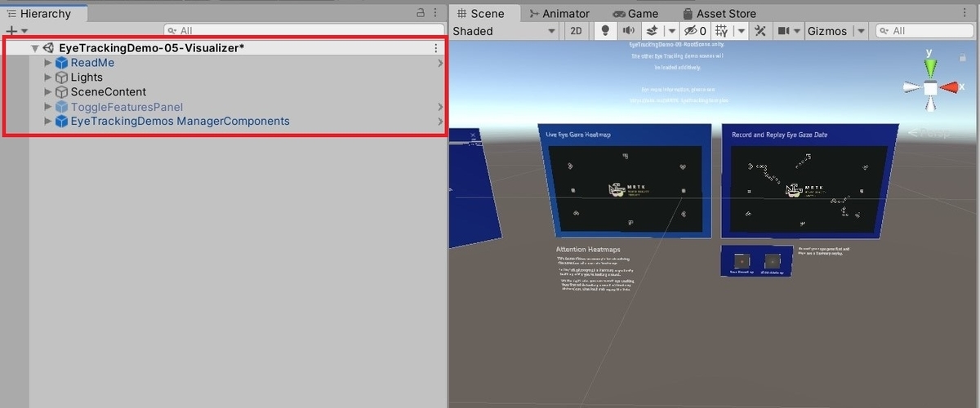The height and width of the screenshot is (408, 980).
Task: Select SceneContent in Hierarchy
Action: pos(109,92)
